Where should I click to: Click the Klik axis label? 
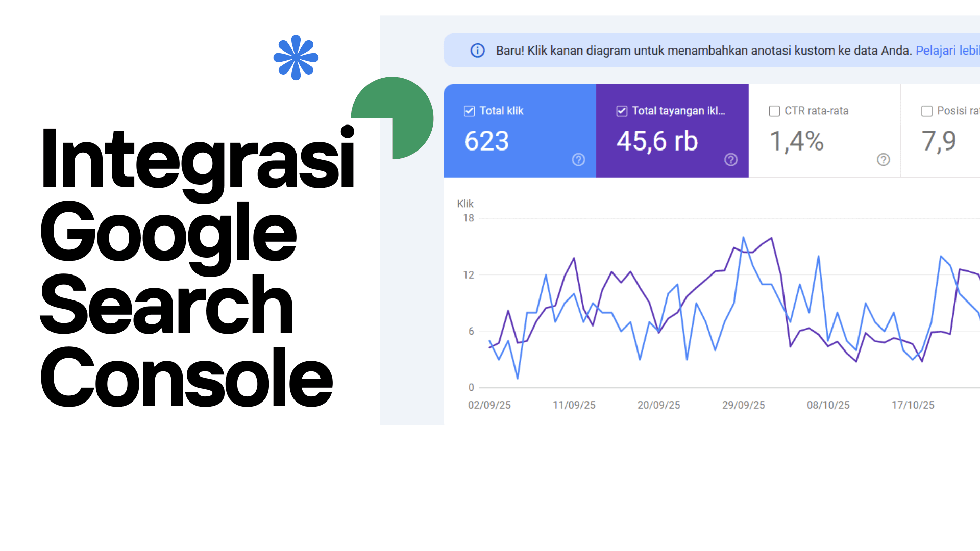point(465,204)
